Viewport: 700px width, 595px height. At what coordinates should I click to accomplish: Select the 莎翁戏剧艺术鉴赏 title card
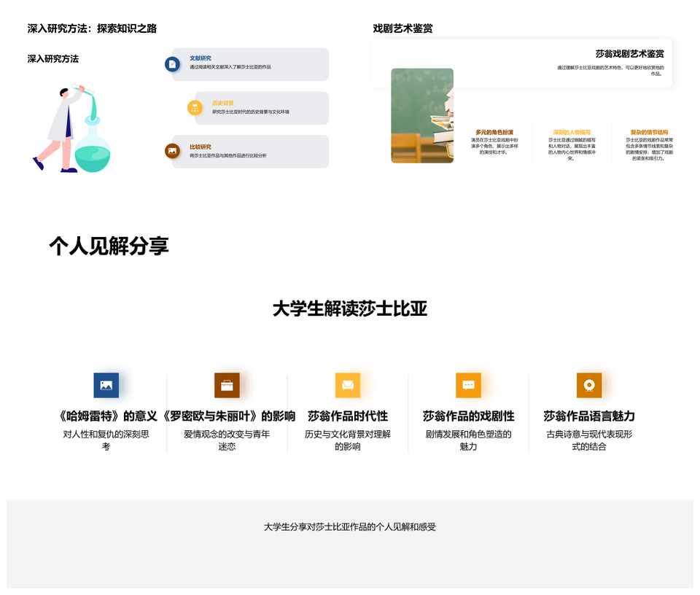tap(521, 63)
